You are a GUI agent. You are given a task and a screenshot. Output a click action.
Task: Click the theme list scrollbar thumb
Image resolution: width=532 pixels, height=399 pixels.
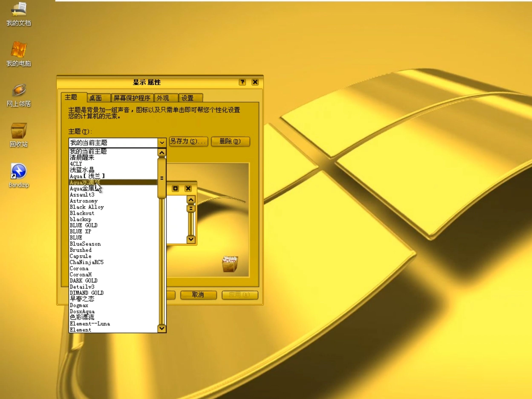coord(162,178)
